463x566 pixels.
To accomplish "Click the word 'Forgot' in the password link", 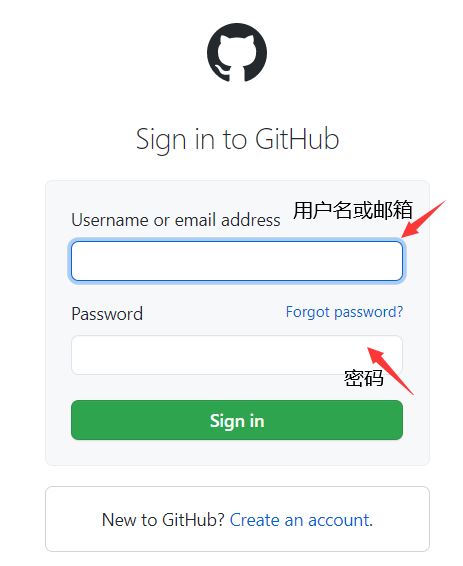I will coord(308,312).
